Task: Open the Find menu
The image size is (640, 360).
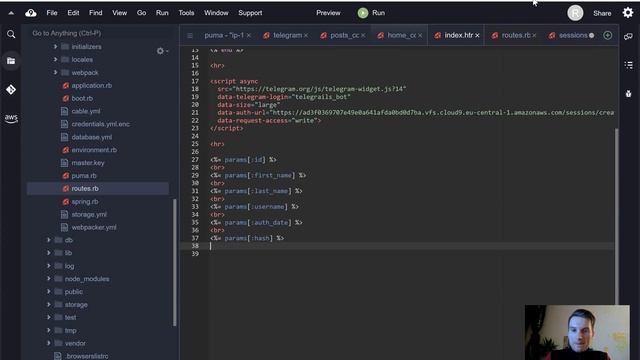Action: 96,13
